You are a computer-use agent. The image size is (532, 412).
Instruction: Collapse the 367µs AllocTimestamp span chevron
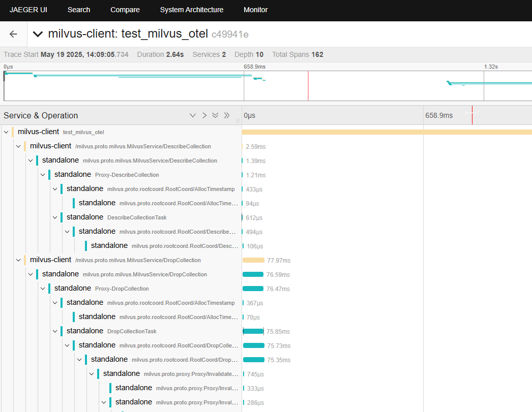pos(55,303)
